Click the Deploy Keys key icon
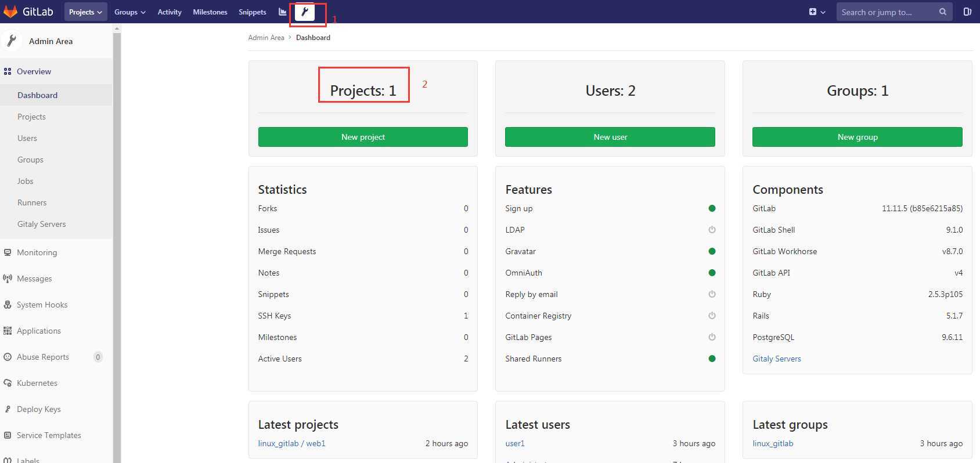The image size is (980, 463). (x=8, y=409)
